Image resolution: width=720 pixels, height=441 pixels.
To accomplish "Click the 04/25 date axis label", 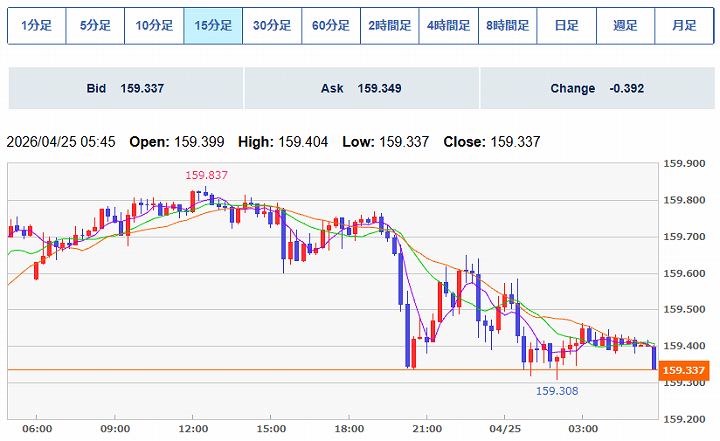I will (504, 428).
